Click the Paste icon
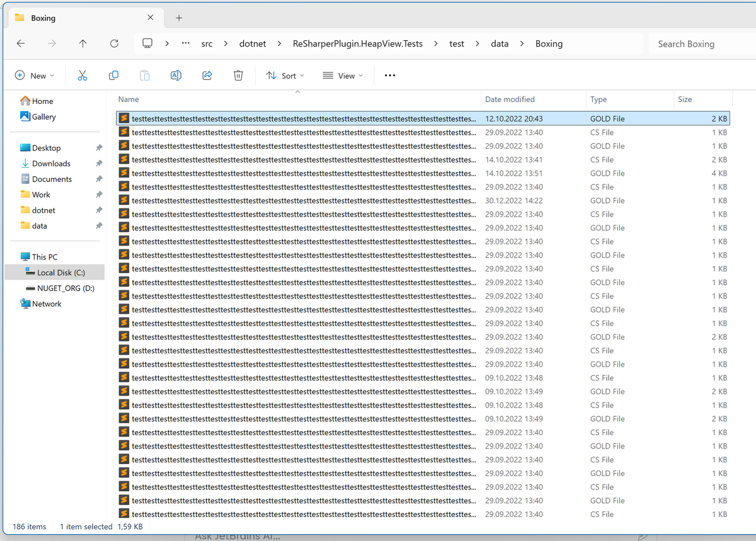 [144, 75]
